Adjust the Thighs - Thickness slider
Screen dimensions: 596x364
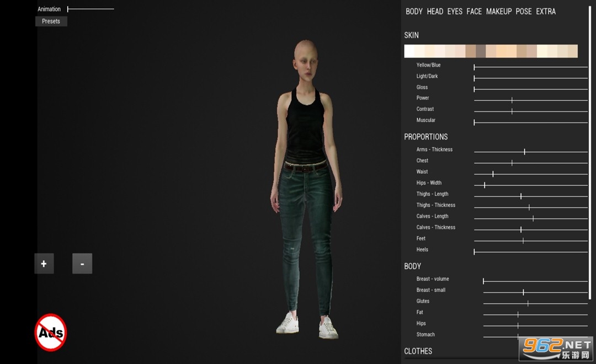[x=531, y=207]
